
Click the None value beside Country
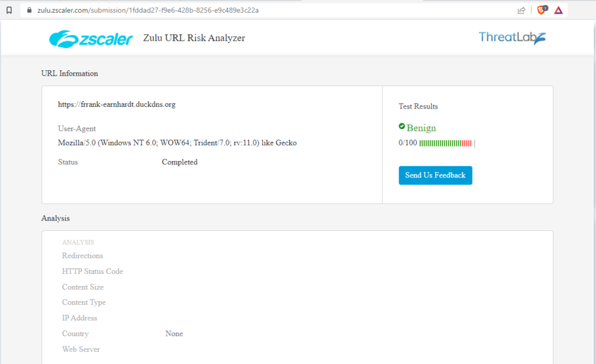[x=174, y=334]
